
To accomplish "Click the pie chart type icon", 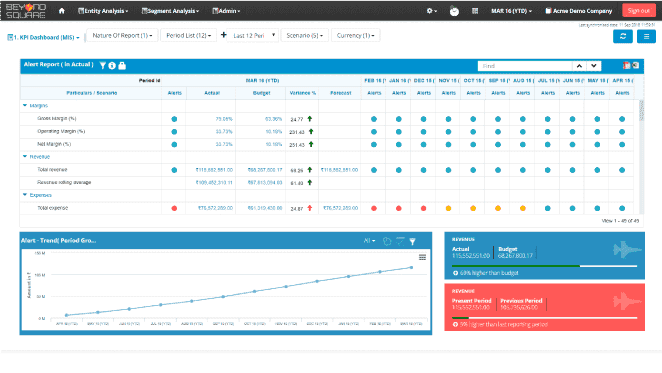I will [387, 241].
